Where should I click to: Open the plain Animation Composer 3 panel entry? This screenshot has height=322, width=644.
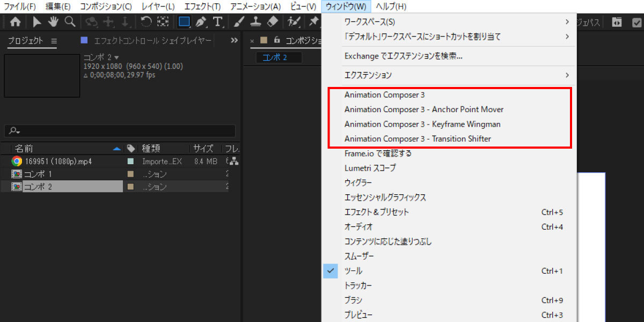click(x=449, y=95)
